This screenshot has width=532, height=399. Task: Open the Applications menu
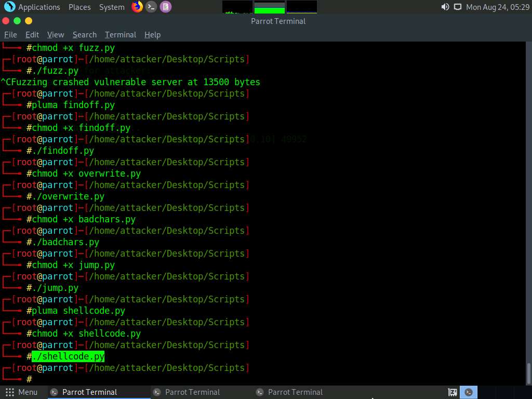point(39,7)
